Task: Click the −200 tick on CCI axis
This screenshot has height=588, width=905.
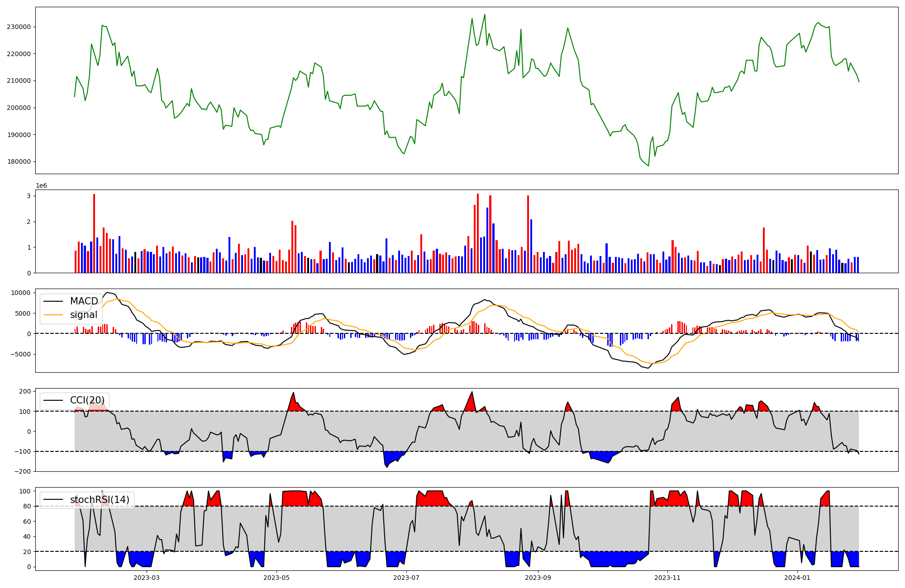Action: pyautogui.click(x=23, y=471)
